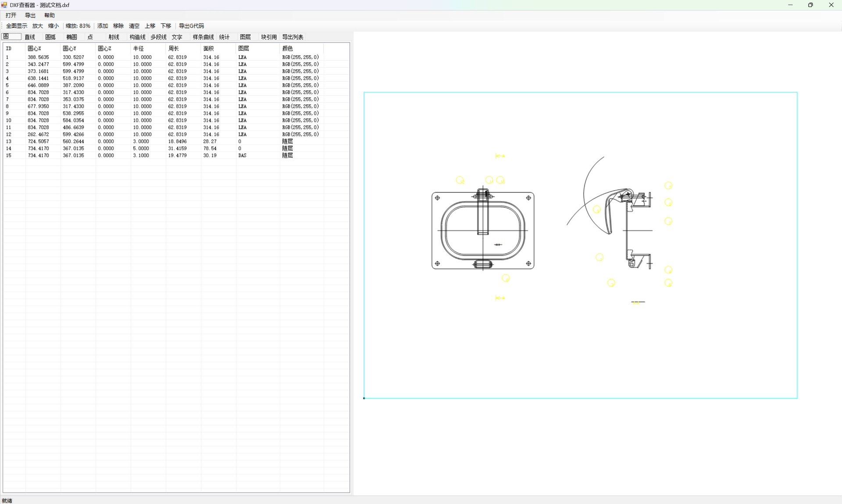Click the 颜色 column header
The height and width of the screenshot is (504, 842).
tap(287, 49)
